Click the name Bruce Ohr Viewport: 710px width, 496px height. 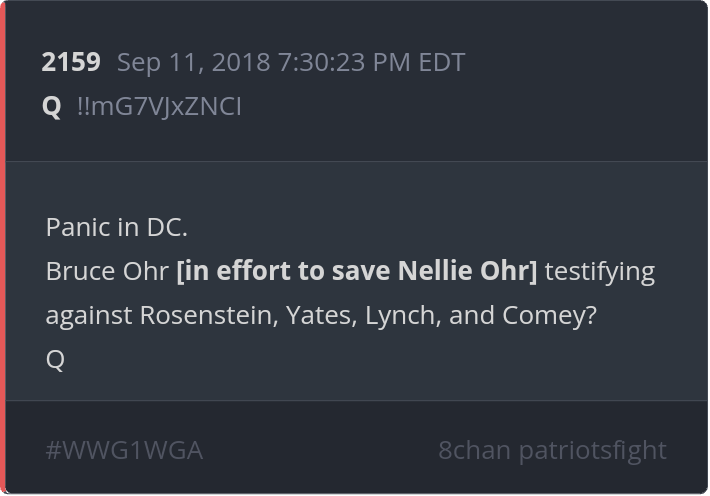107,271
